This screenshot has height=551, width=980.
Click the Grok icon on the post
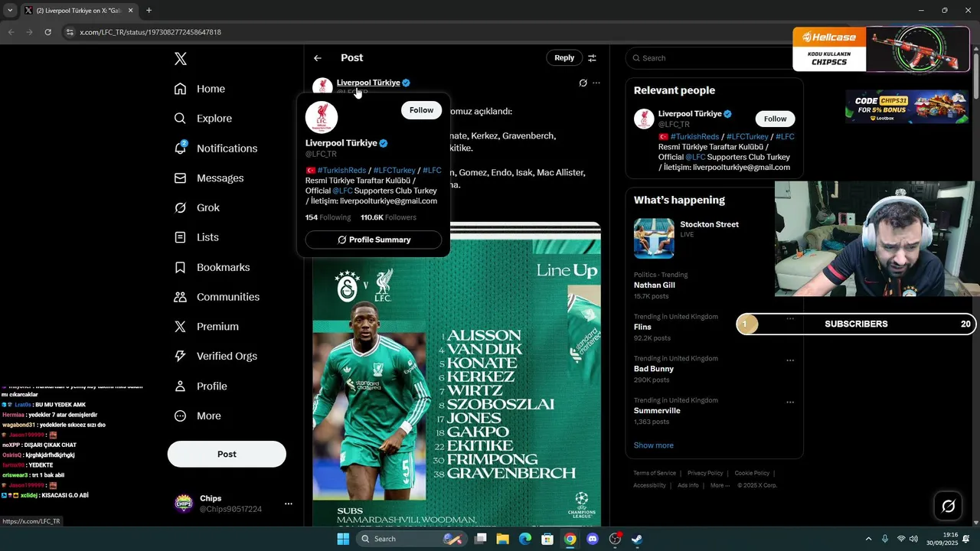pos(583,83)
